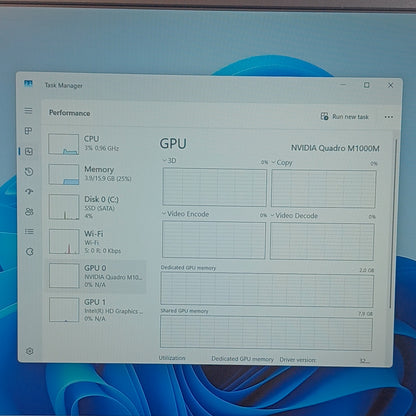Click the Video Decode graph
Image resolution: width=416 pixels, height=416 pixels.
pos(322,242)
